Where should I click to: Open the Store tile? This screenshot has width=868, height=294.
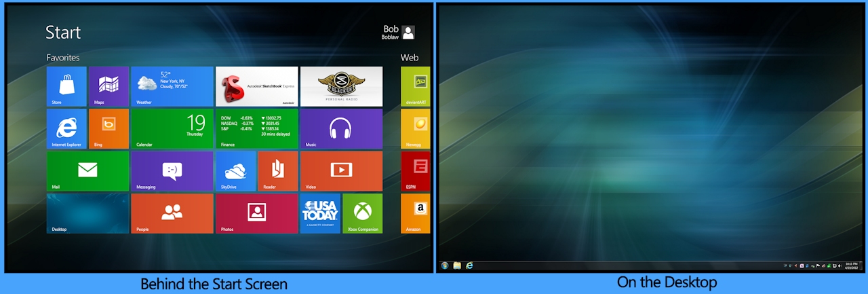(x=66, y=86)
